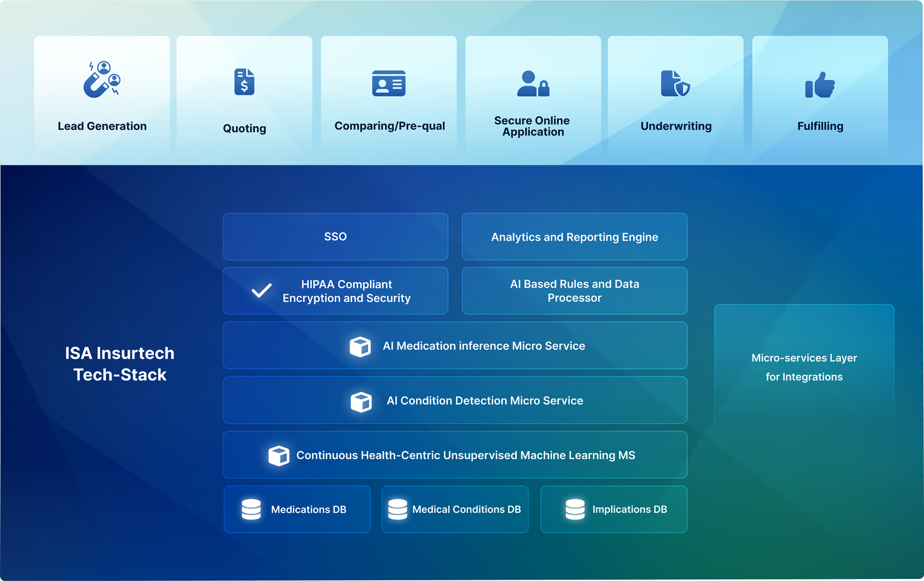Click the ISA Insurtech Tech-Stack title

coord(120,364)
